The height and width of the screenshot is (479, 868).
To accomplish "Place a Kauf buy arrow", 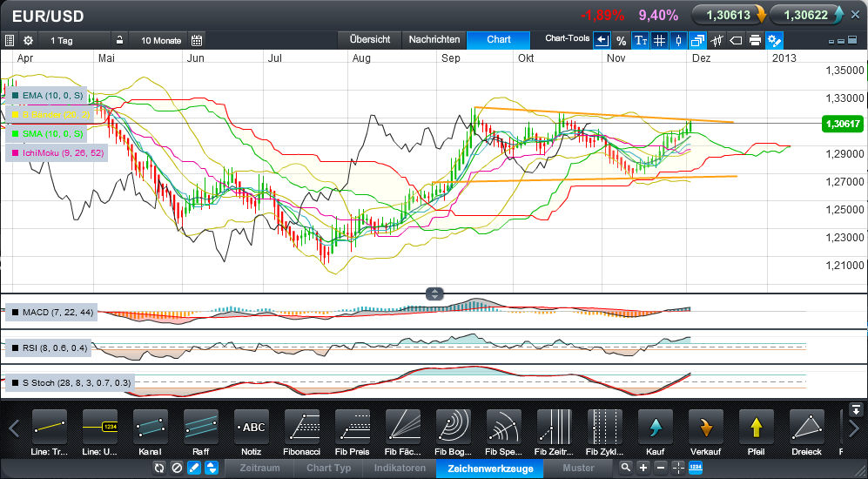I will coord(656,428).
